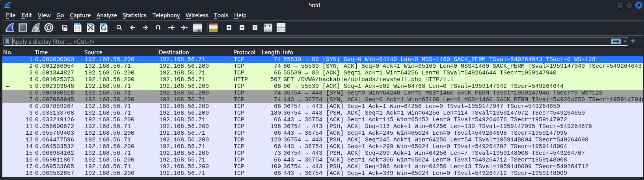Restart the current capture
The image size is (644, 180).
(36, 28)
